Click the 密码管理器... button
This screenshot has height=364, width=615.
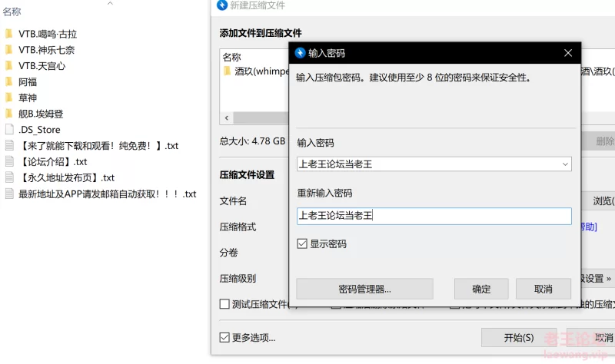364,290
